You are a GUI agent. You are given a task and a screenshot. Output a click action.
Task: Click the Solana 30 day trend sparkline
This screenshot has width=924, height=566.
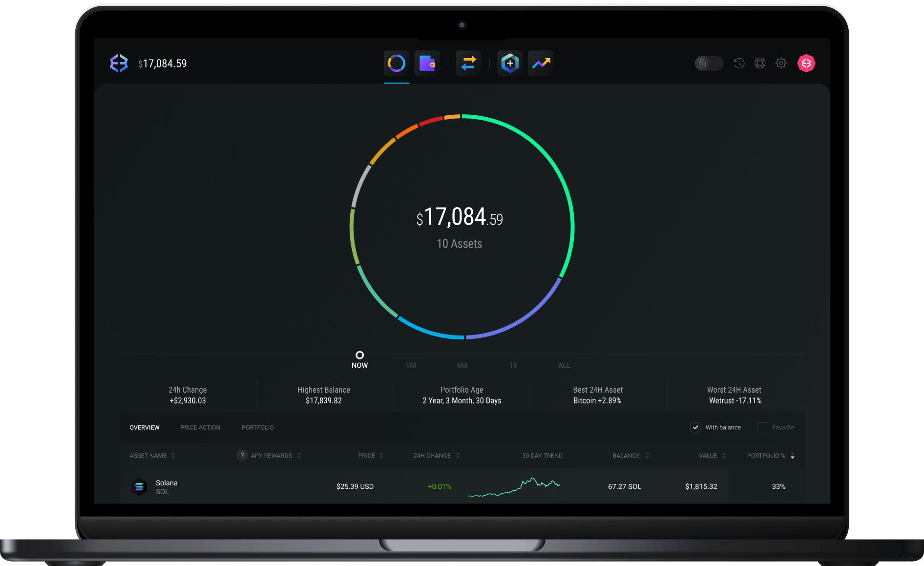(514, 487)
